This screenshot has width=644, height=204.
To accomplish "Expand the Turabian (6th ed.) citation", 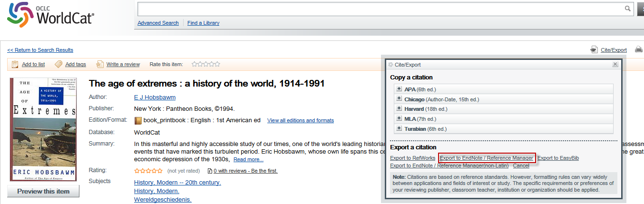I will click(x=399, y=129).
